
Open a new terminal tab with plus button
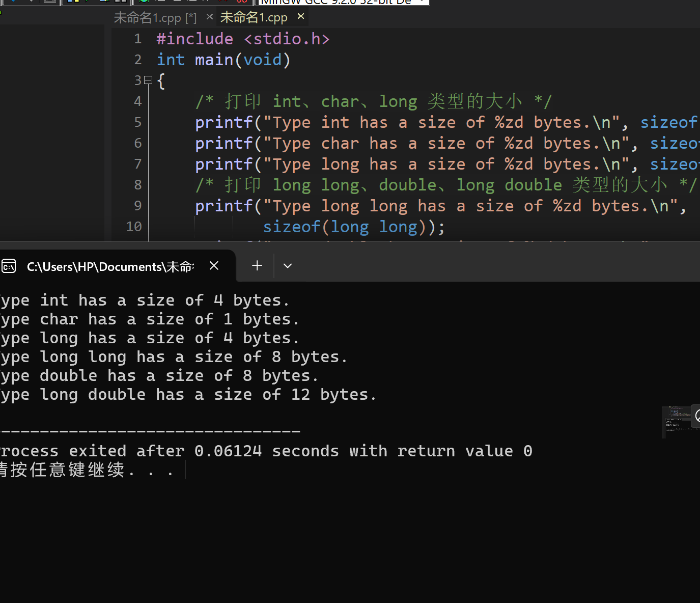point(257,265)
